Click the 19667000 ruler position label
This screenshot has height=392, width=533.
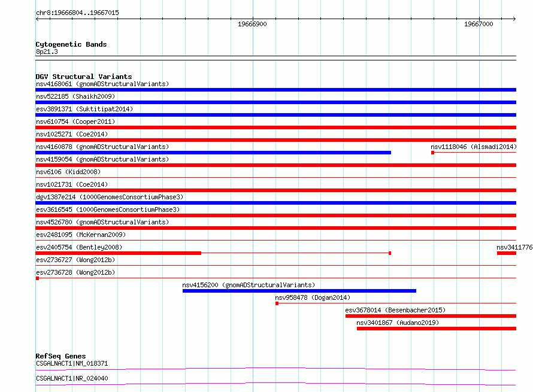click(479, 24)
